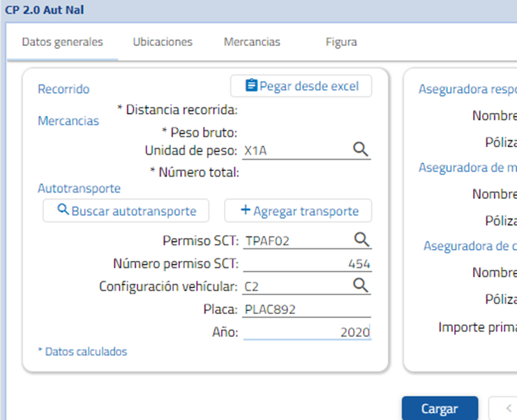This screenshot has height=420, width=517.
Task: Click the Número permiso SCT input
Action: 307,264
